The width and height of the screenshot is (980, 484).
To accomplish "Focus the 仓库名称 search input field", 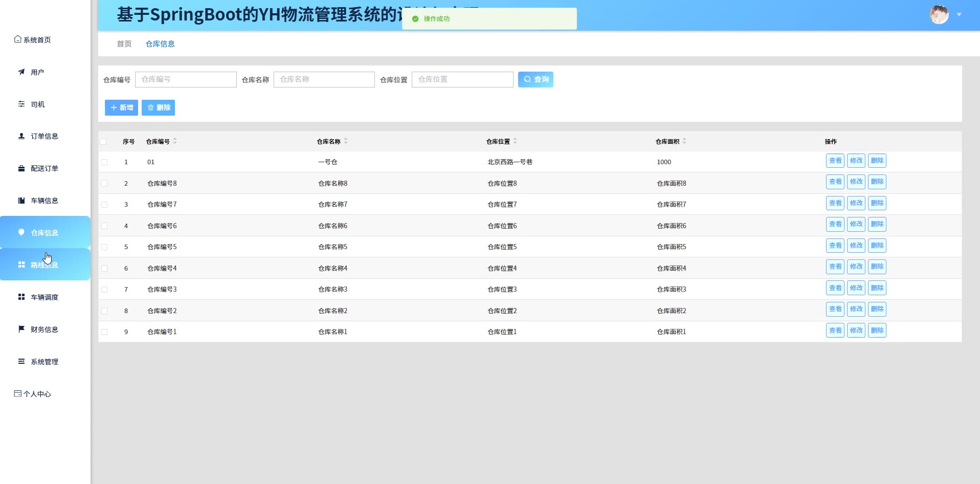I will pyautogui.click(x=324, y=79).
